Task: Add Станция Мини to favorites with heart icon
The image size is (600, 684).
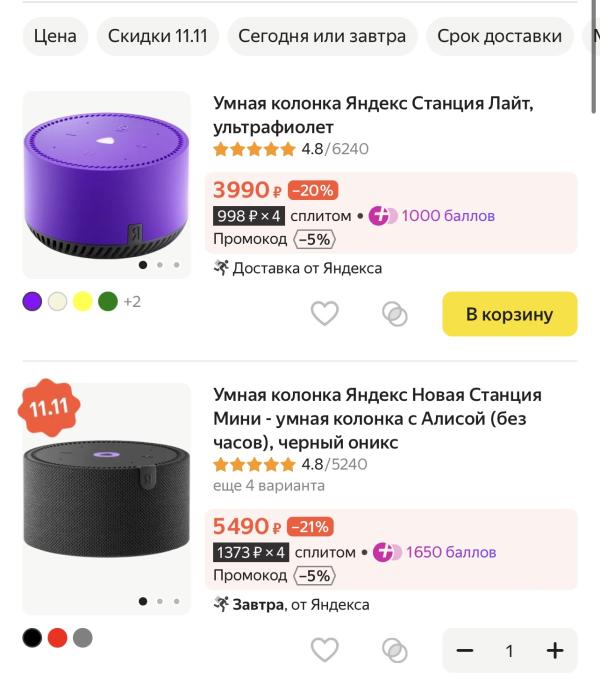Action: coord(324,650)
